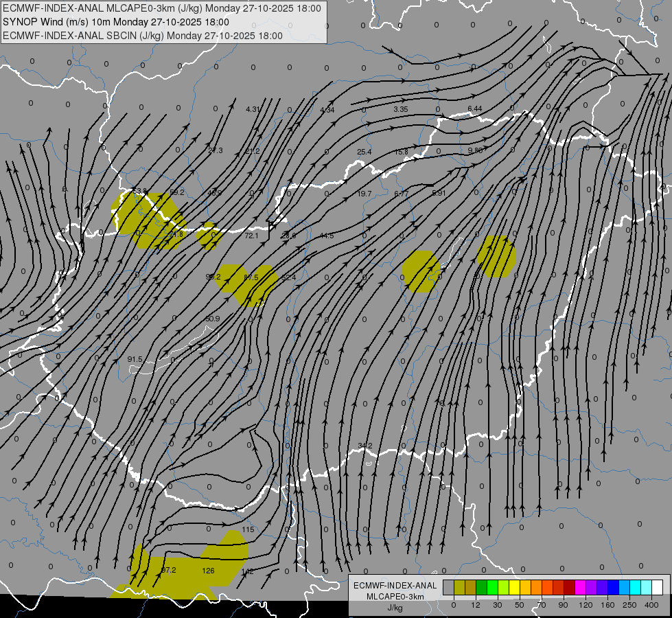Click the map value 21.2
Viewport: 672px width, 618px height.
click(253, 151)
